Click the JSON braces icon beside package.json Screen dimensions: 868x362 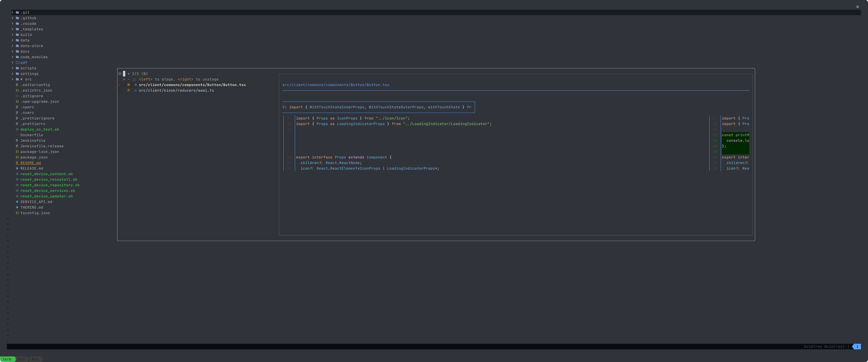pyautogui.click(x=17, y=157)
